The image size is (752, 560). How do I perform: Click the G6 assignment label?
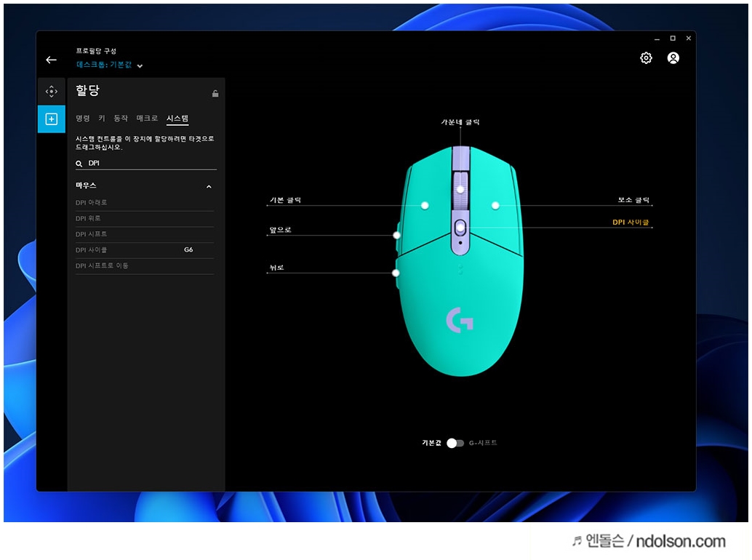(x=188, y=249)
